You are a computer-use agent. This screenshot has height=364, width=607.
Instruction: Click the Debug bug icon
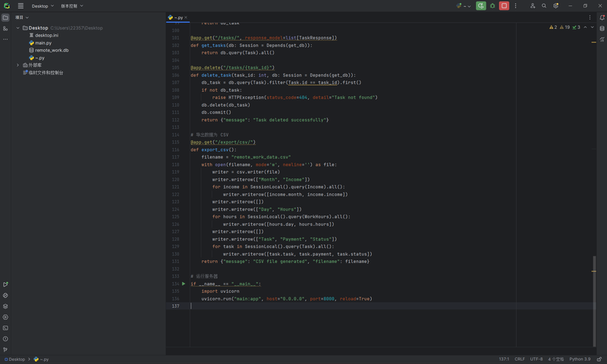click(x=492, y=6)
